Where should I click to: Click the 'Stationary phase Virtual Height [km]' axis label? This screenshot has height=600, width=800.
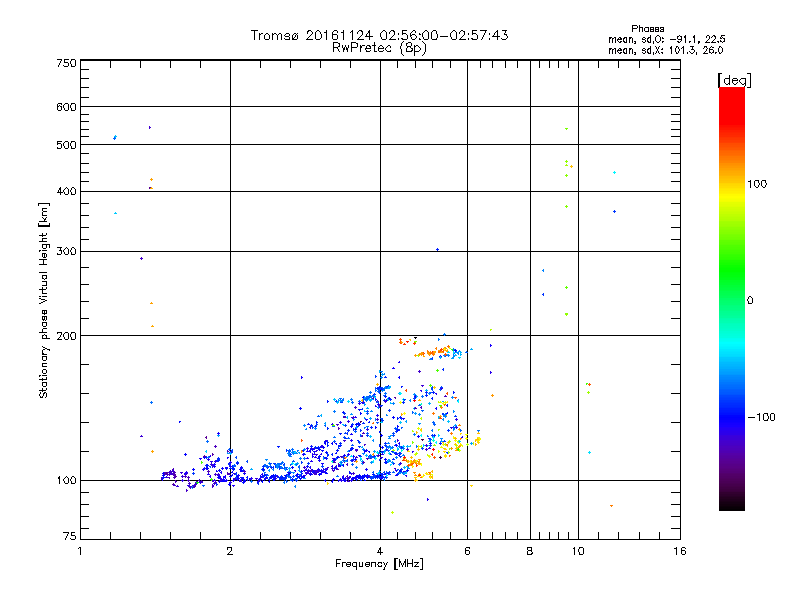(x=44, y=301)
